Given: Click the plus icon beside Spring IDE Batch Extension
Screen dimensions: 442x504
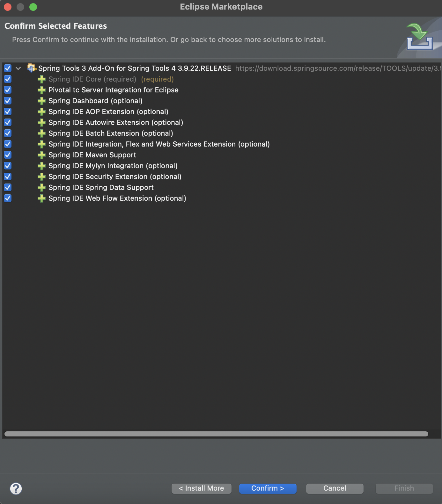Looking at the screenshot, I should coord(41,133).
